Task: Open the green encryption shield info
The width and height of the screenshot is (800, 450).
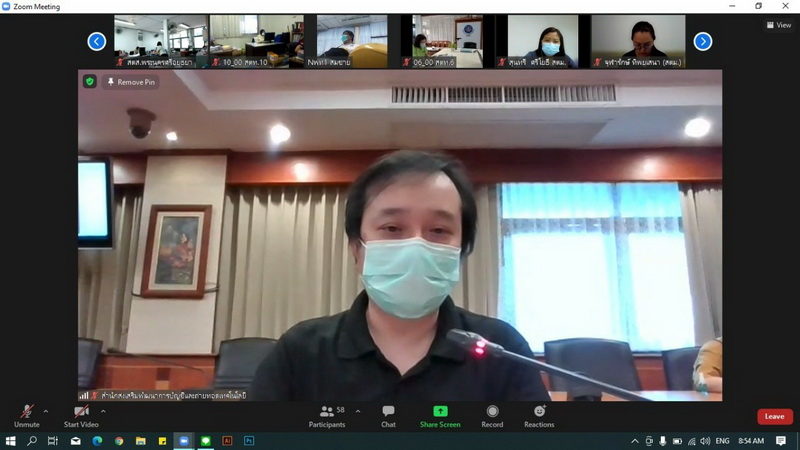Action: tap(90, 82)
